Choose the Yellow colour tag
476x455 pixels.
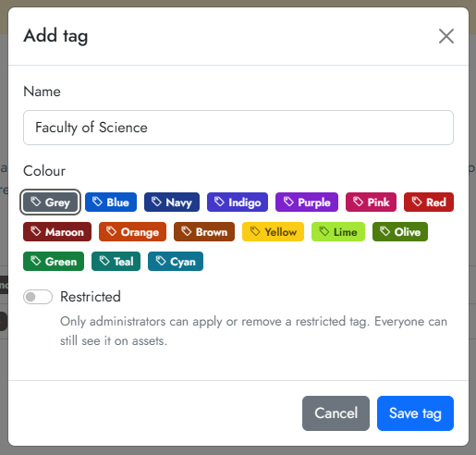(x=274, y=232)
